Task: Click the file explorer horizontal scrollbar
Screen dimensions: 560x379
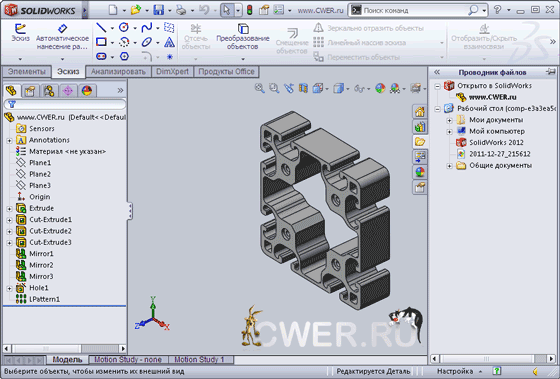Action: tap(493, 358)
